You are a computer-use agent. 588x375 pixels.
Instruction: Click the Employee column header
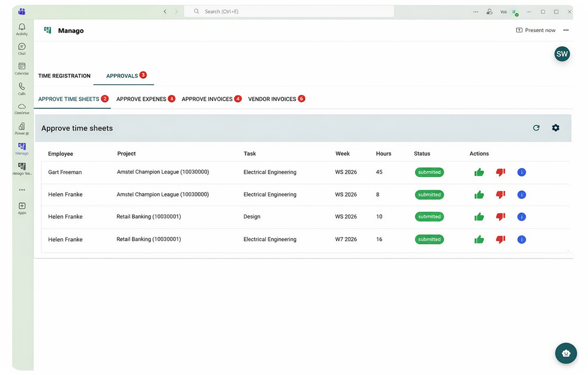coord(61,154)
